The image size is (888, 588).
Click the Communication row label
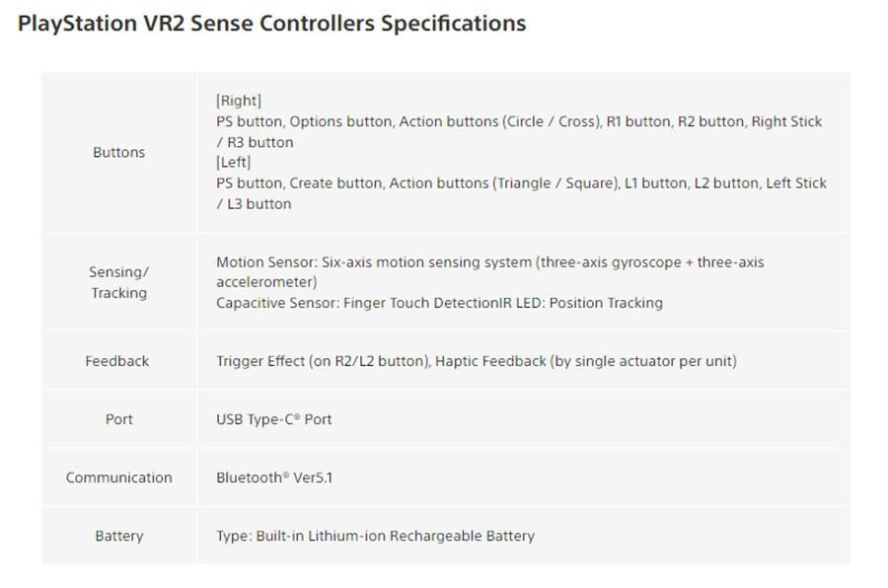118,478
